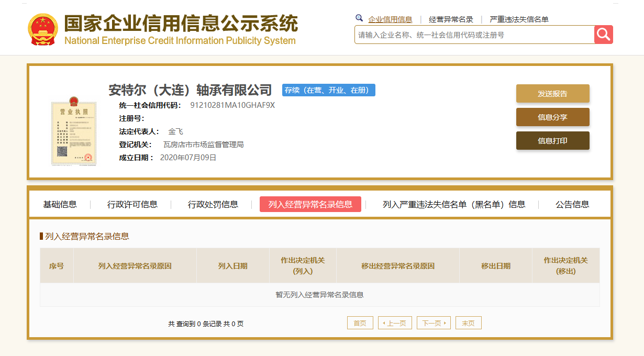Open the 列入严重违法失信名单（黑名单）信息 tab
This screenshot has width=644, height=356.
[454, 204]
